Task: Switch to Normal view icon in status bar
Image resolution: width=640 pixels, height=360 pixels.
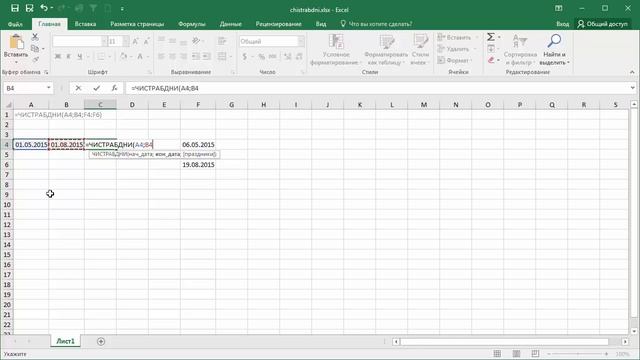Action: click(x=497, y=354)
